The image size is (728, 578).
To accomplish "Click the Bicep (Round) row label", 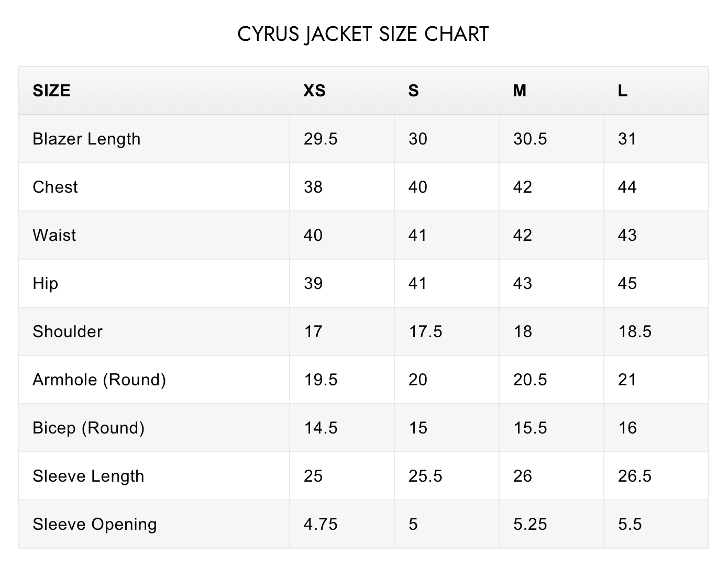I will click(89, 428).
